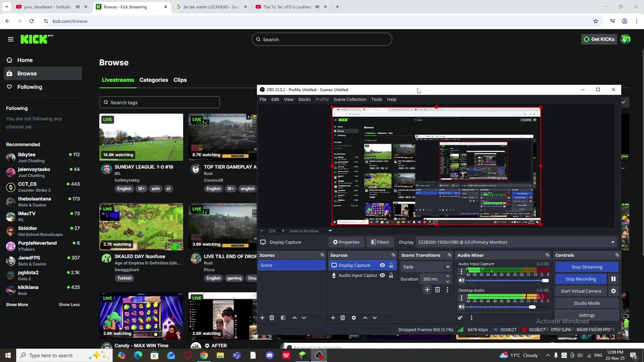Open OBS Docks menu
The image size is (644, 362).
304,100
